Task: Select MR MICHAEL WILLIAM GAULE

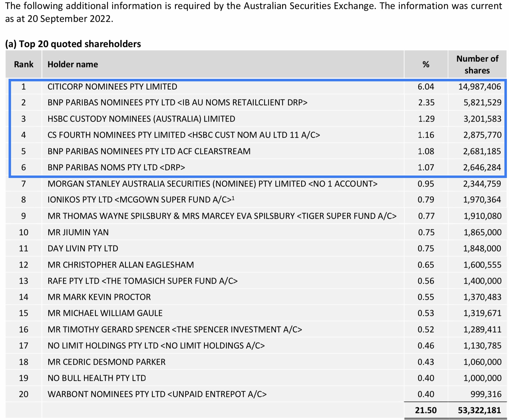Action: pos(105,313)
